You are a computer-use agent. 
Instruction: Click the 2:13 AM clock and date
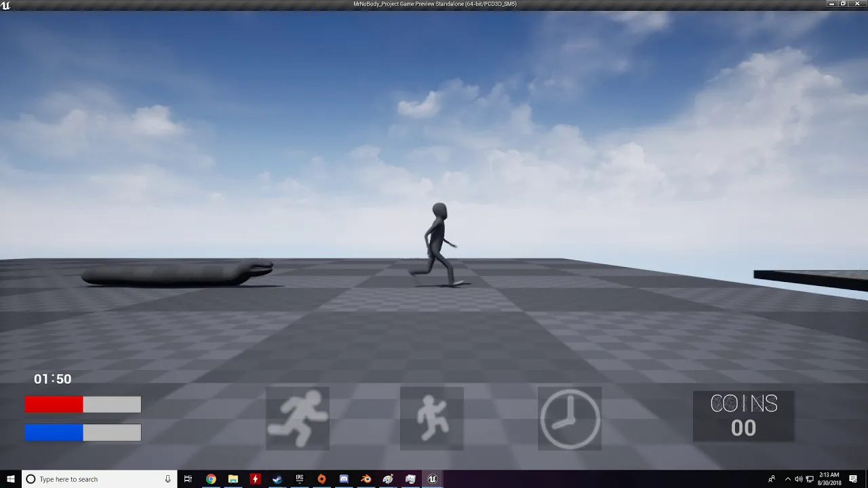tap(829, 479)
